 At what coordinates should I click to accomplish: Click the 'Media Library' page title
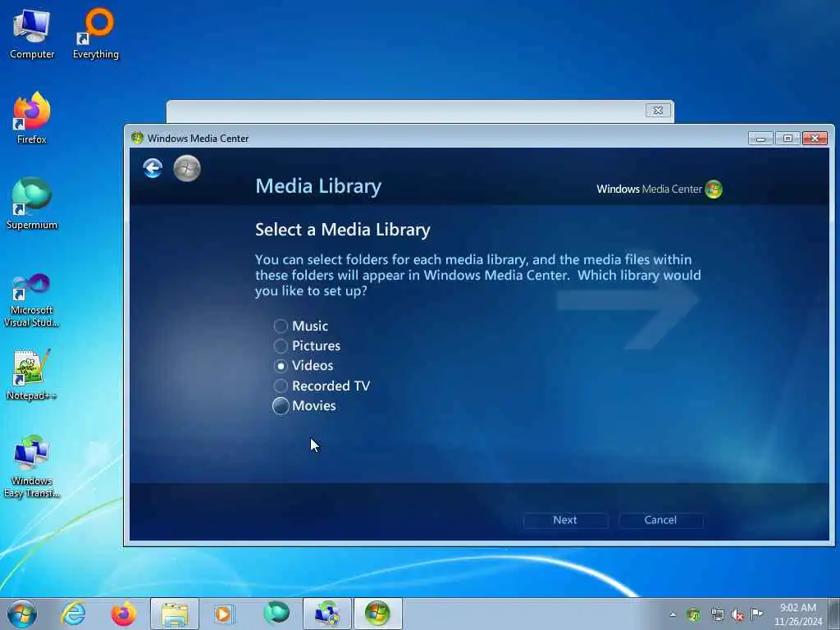tap(319, 186)
